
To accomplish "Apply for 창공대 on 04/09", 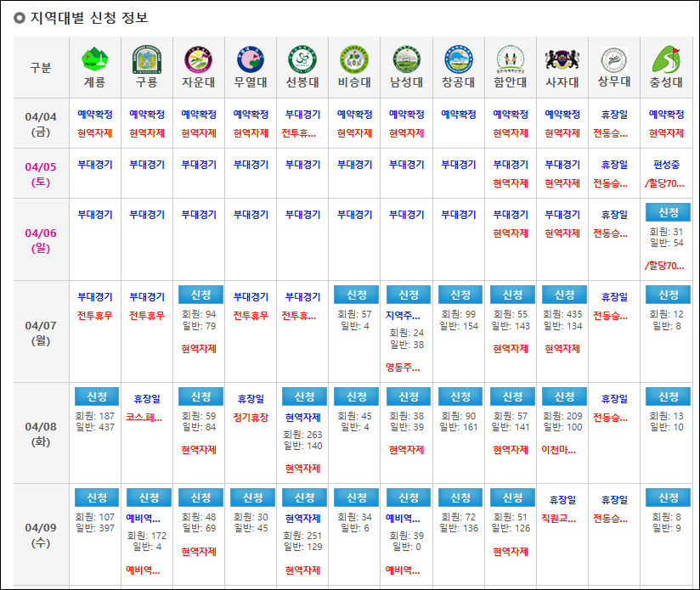I will pos(460,497).
